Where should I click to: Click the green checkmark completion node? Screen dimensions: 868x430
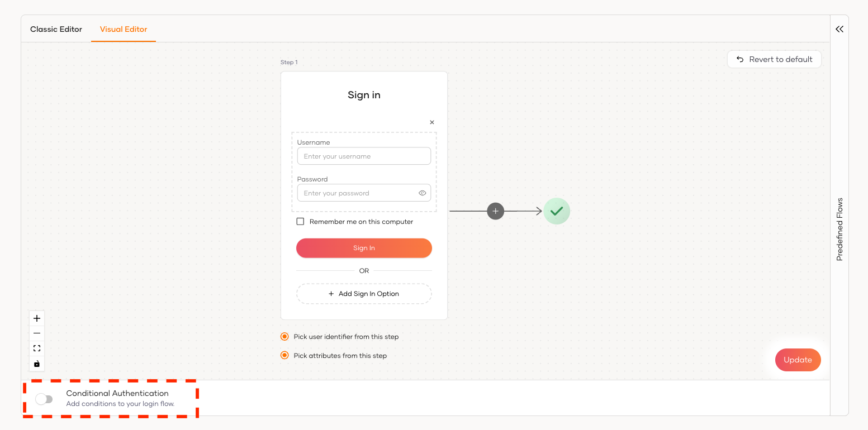coord(557,211)
